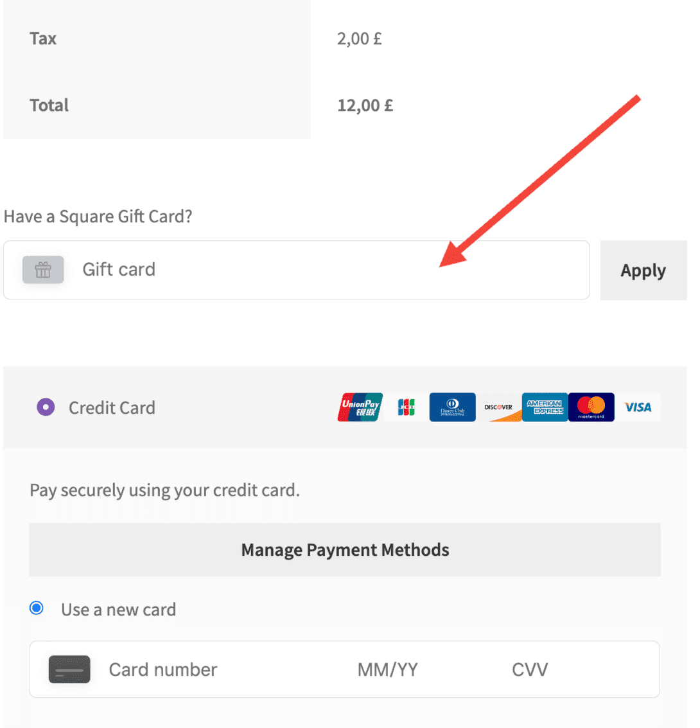Click the Diners Club card logo
The height and width of the screenshot is (728, 700).
click(x=452, y=407)
